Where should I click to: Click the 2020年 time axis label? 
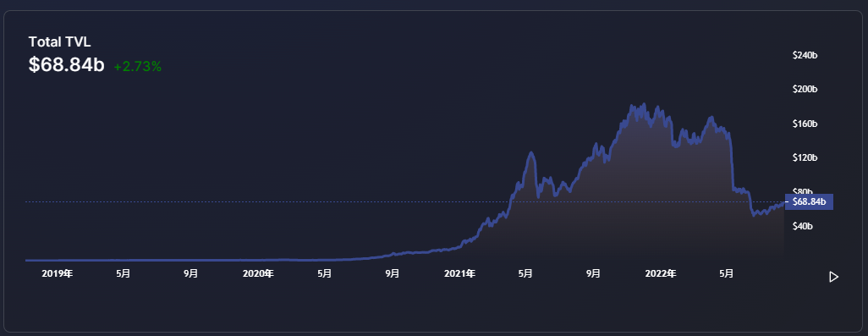[258, 273]
